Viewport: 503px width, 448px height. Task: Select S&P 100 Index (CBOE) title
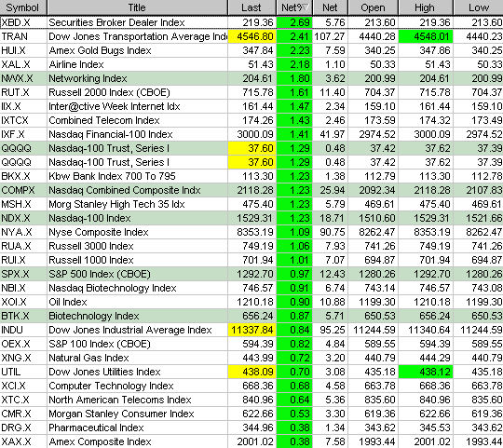[100, 344]
